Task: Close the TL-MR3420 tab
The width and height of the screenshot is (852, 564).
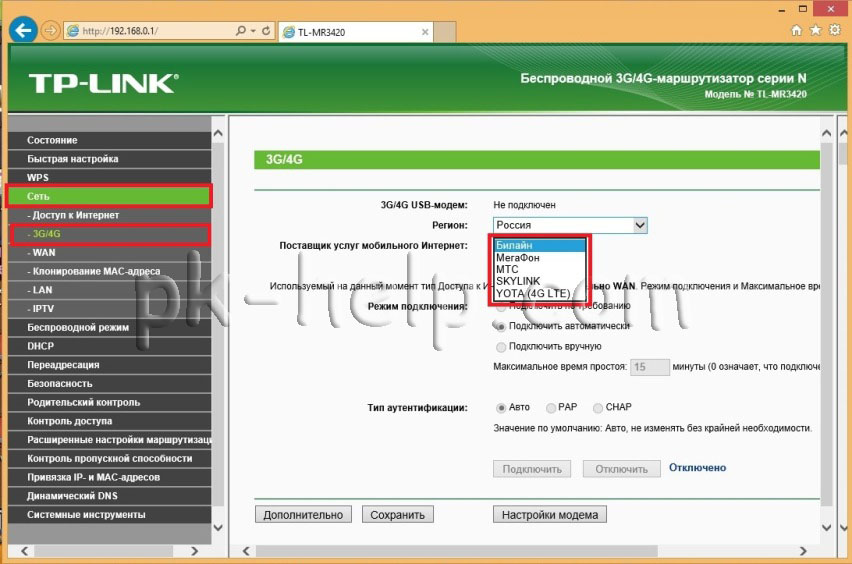Action: tap(425, 32)
